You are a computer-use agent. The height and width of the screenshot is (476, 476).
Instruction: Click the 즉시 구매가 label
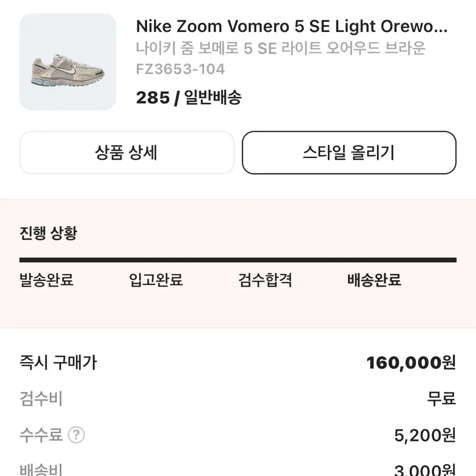coord(58,362)
